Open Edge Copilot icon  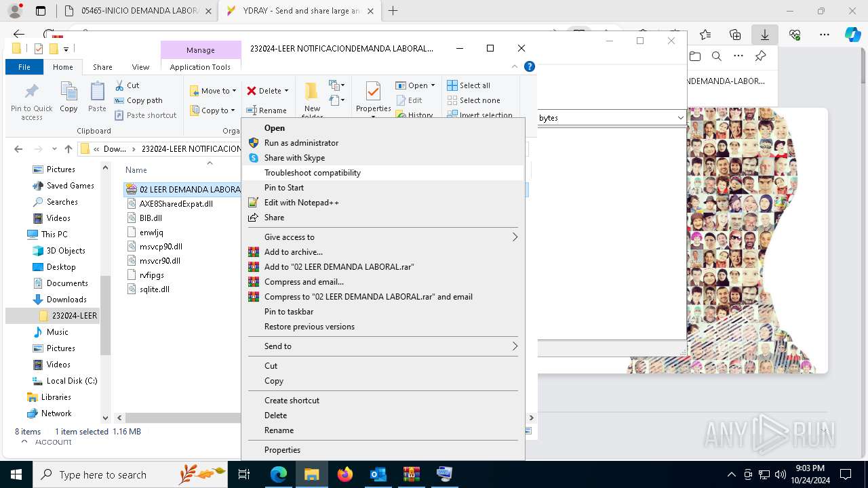(852, 35)
